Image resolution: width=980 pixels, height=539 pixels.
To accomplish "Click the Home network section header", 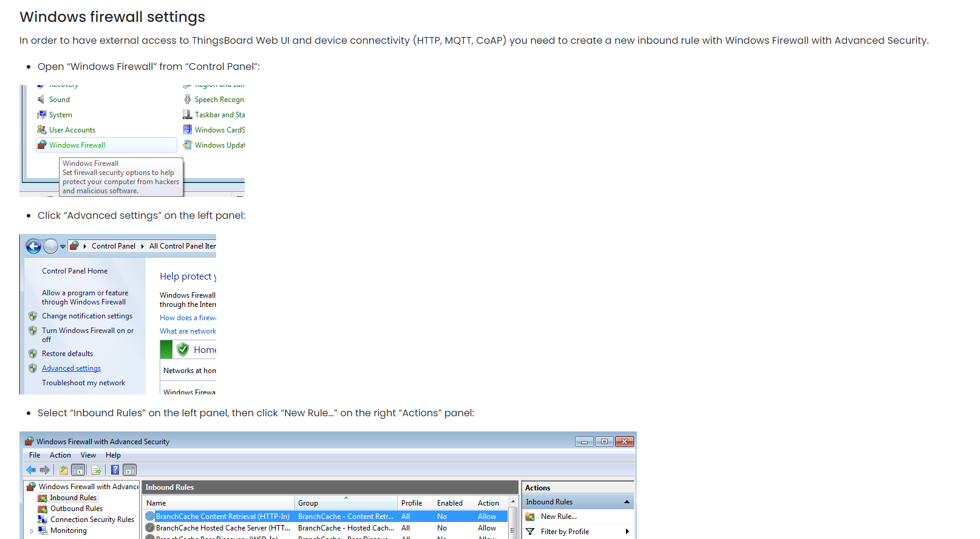I will click(x=188, y=349).
